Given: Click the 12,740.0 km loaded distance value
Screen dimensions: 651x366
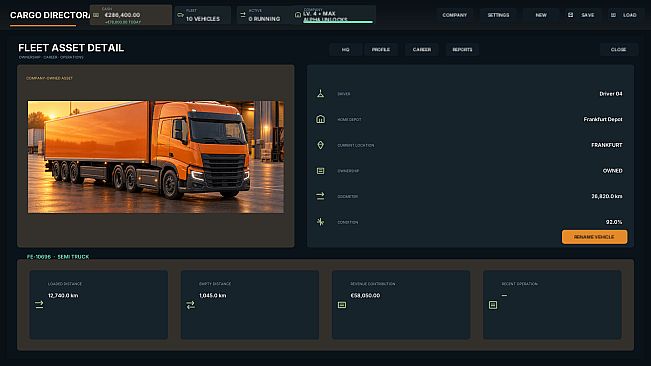Looking at the screenshot, I should [x=63, y=295].
